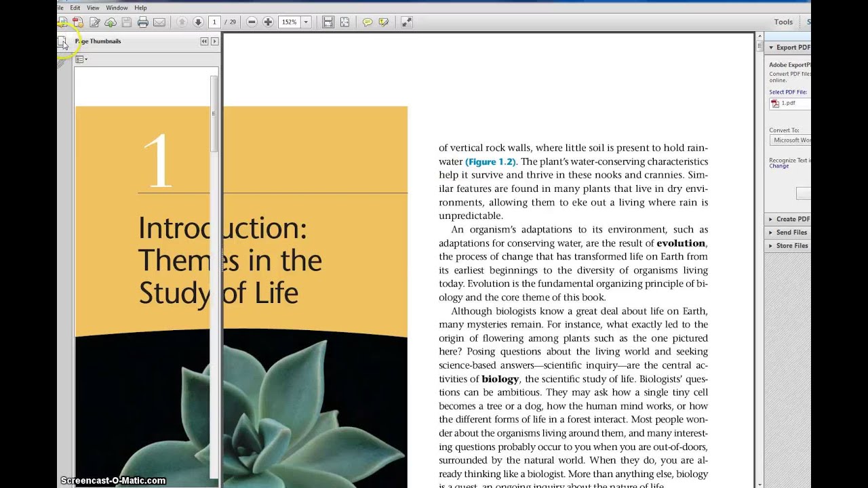Screen dimensions: 868x488
Task: Click the Save file toolbar icon
Action: coord(127,22)
